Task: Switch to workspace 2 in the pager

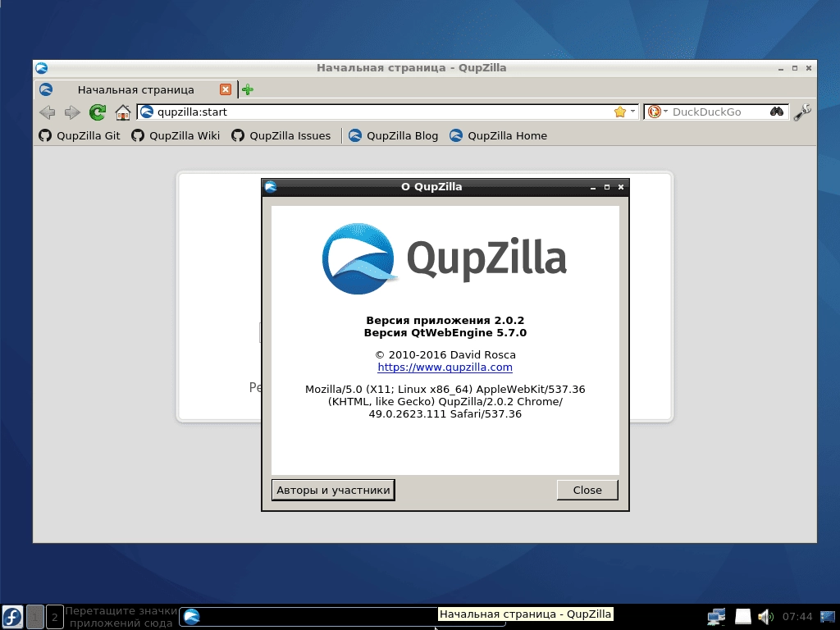Action: 54,617
